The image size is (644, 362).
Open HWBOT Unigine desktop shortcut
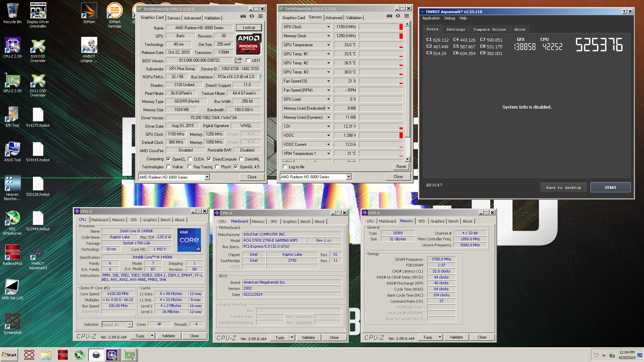pos(89,50)
